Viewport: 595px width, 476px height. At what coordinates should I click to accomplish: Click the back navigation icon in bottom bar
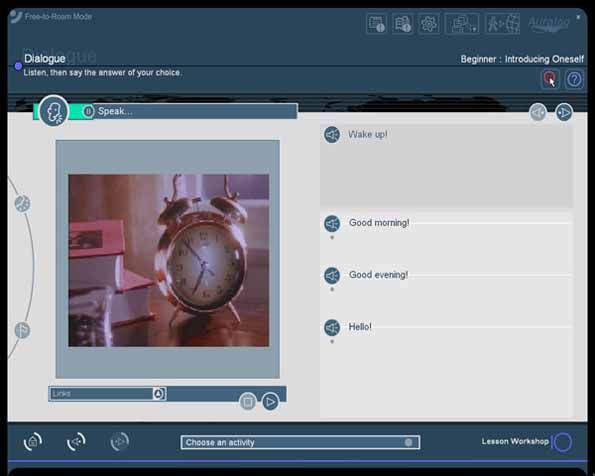pyautogui.click(x=76, y=442)
